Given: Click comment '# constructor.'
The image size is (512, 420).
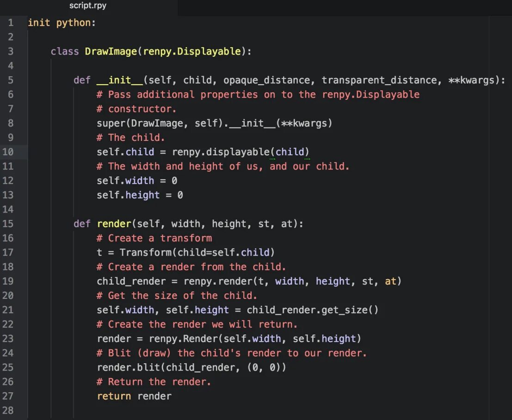Looking at the screenshot, I should point(136,109).
